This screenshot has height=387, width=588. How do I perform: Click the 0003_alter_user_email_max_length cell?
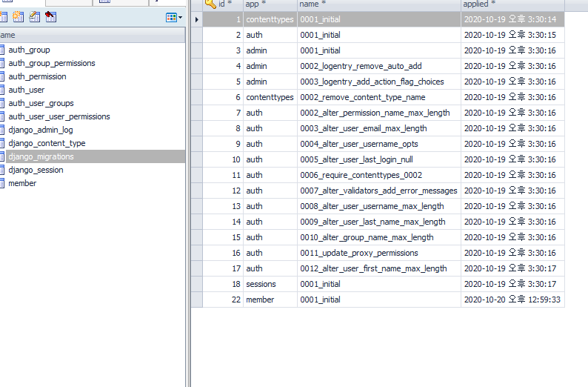[378, 128]
